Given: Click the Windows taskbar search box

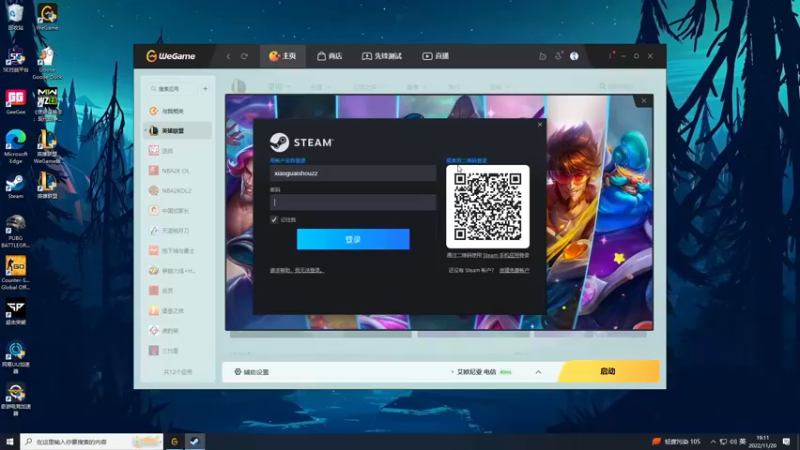Looking at the screenshot, I should point(92,441).
